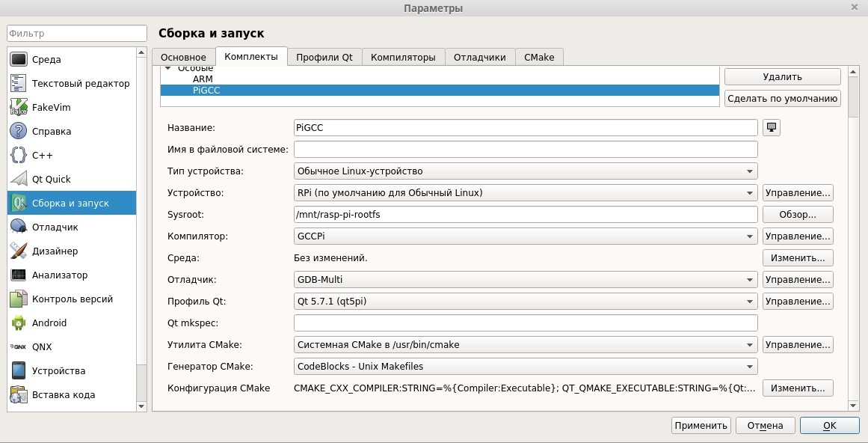Click the kit icon button beside Название

[x=772, y=128]
